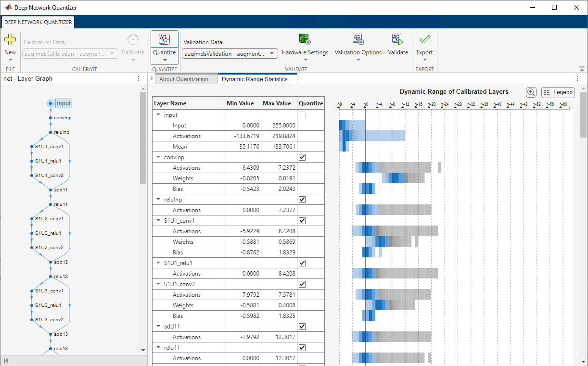Click the Layer Graph vertical scrollbar
This screenshot has width=588, height=366.
(143, 139)
